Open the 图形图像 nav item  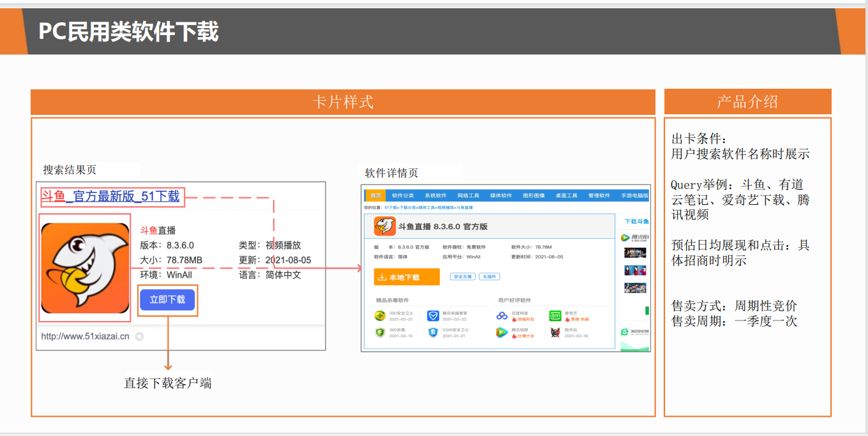pos(534,195)
